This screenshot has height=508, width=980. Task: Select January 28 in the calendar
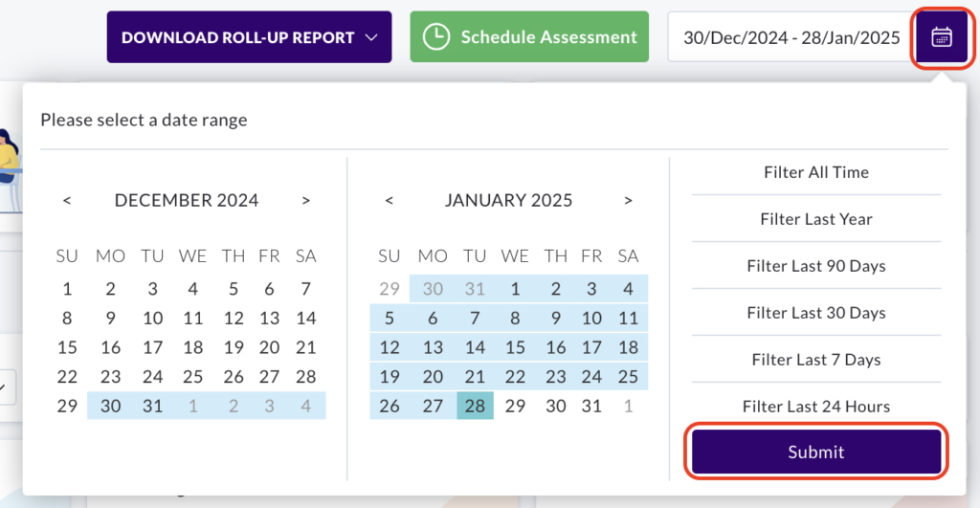(476, 406)
